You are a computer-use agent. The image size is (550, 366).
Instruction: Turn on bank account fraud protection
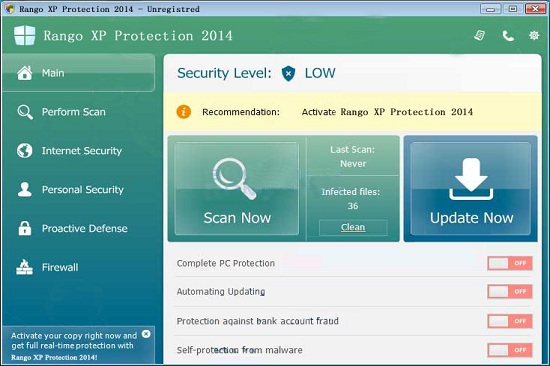click(510, 321)
